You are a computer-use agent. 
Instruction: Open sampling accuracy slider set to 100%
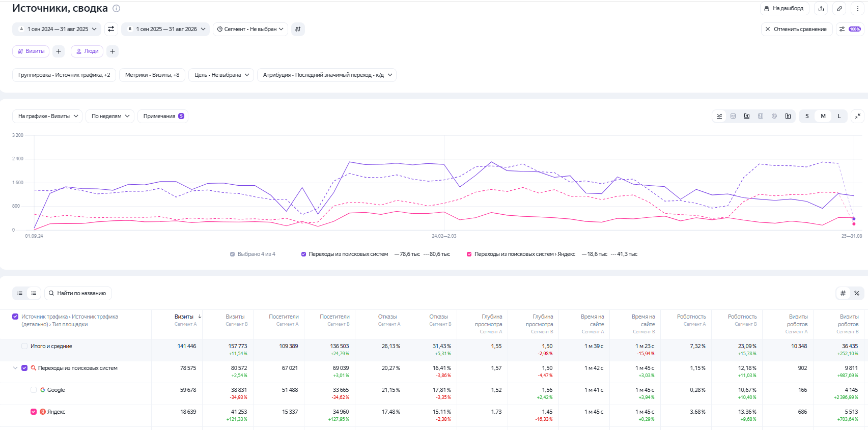coord(850,29)
